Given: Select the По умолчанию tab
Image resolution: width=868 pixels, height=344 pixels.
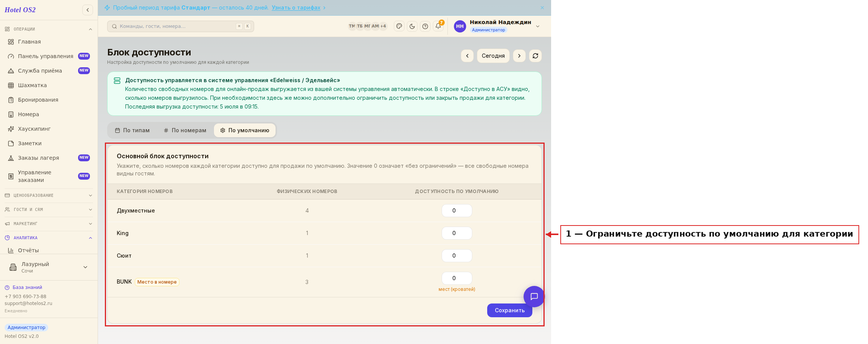Looking at the screenshot, I should [245, 130].
